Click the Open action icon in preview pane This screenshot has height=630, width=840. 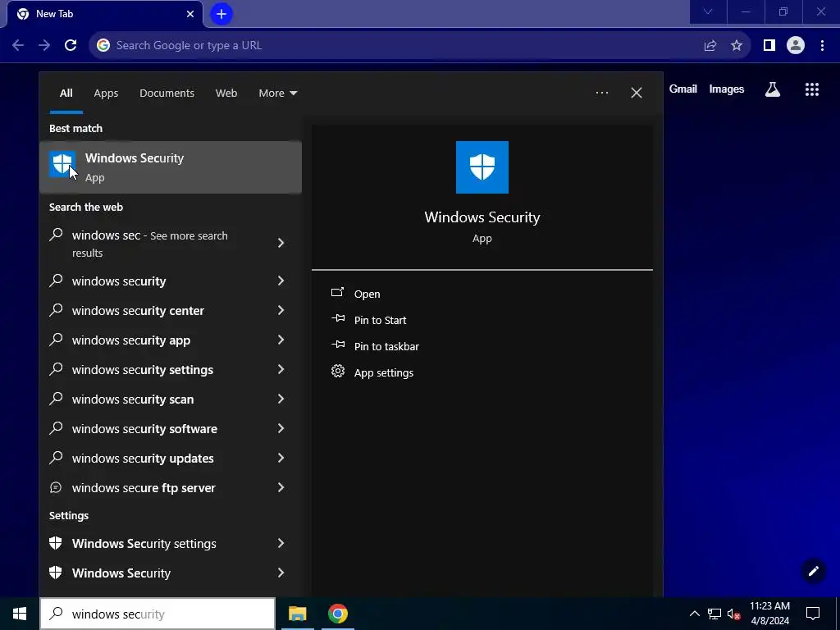tap(337, 293)
